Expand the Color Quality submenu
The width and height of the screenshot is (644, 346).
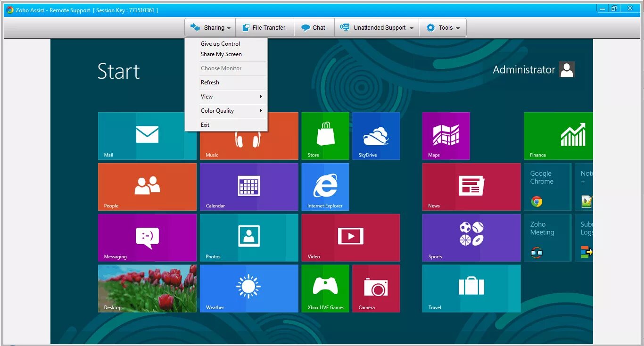pos(226,111)
